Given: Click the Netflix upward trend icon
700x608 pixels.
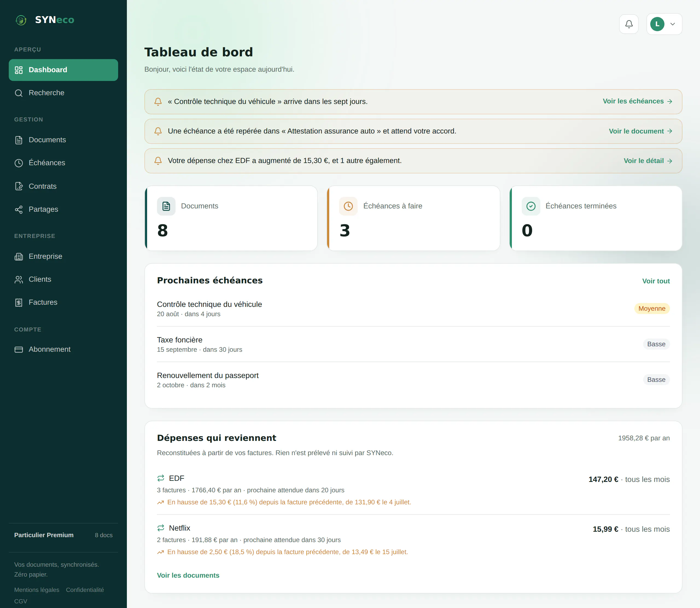Looking at the screenshot, I should [161, 552].
